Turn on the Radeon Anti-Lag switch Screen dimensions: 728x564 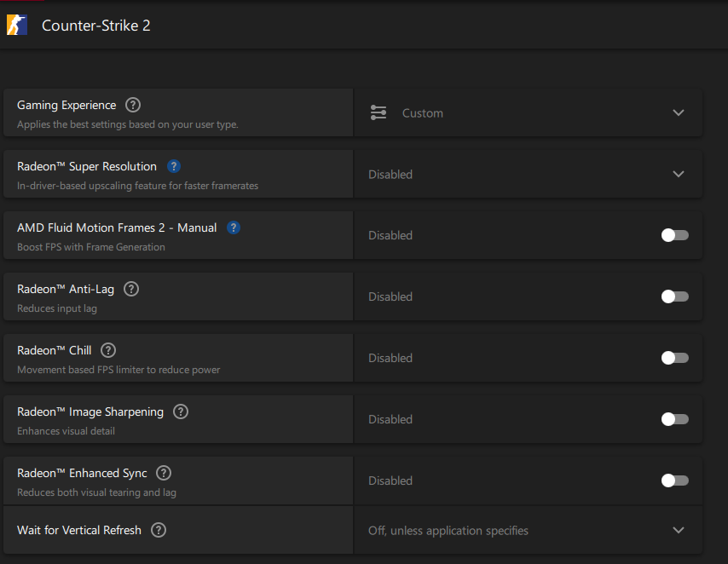(674, 296)
